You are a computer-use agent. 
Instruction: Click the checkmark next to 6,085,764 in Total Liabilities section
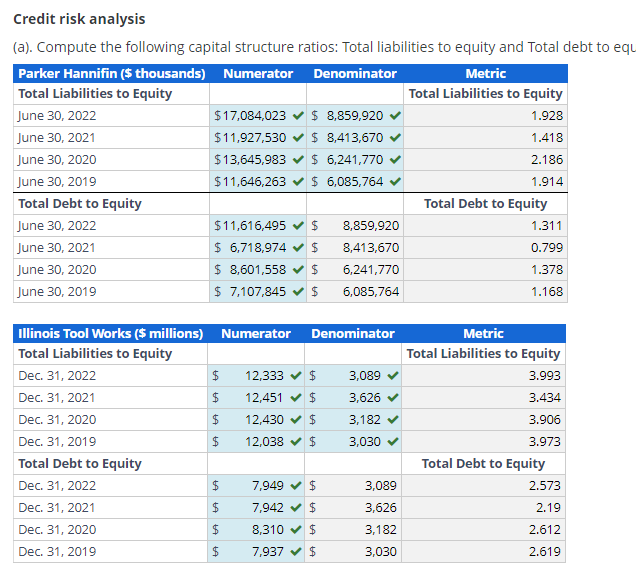click(395, 181)
